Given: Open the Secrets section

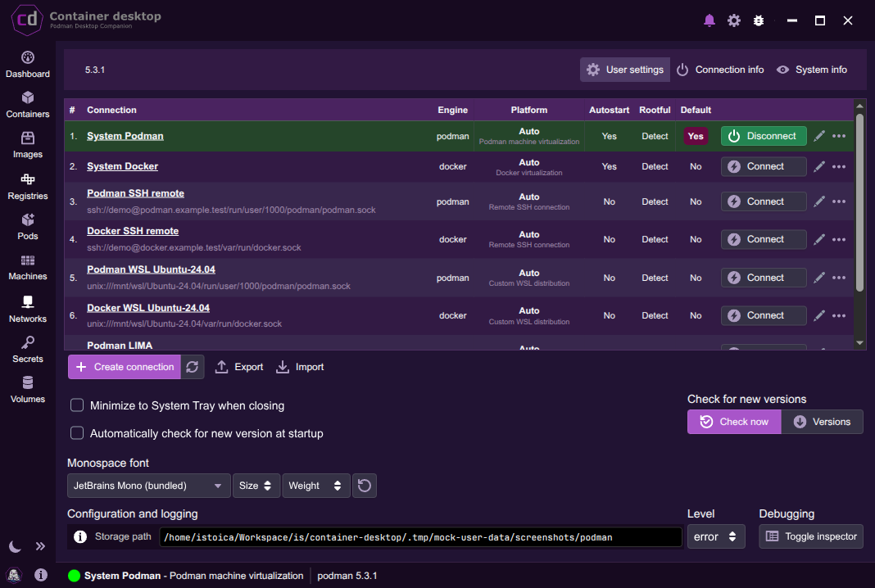Looking at the screenshot, I should [27, 350].
